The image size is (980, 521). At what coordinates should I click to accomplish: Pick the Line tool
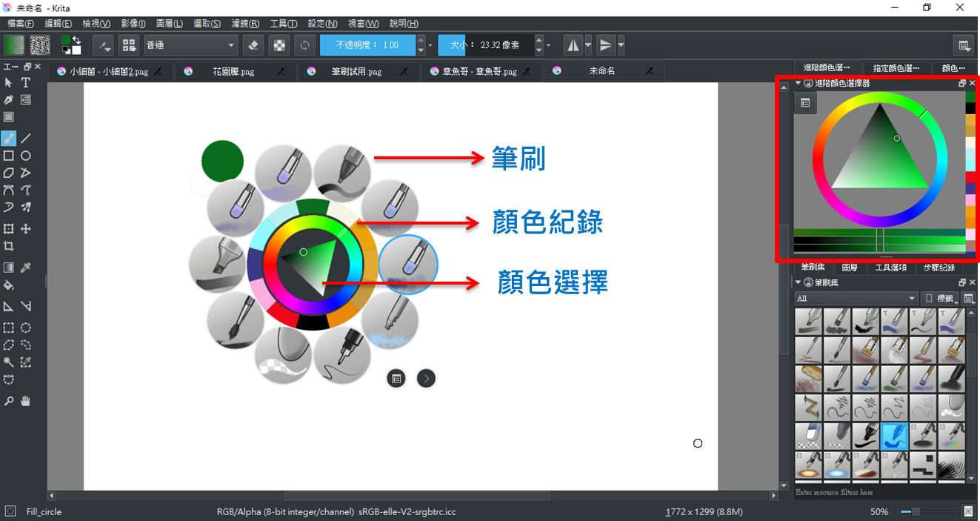[26, 138]
